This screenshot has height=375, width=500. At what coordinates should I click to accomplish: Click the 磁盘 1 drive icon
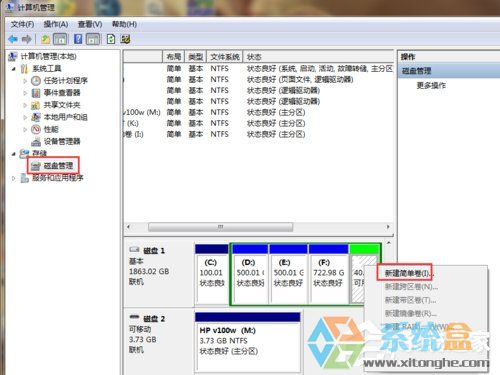pos(134,250)
